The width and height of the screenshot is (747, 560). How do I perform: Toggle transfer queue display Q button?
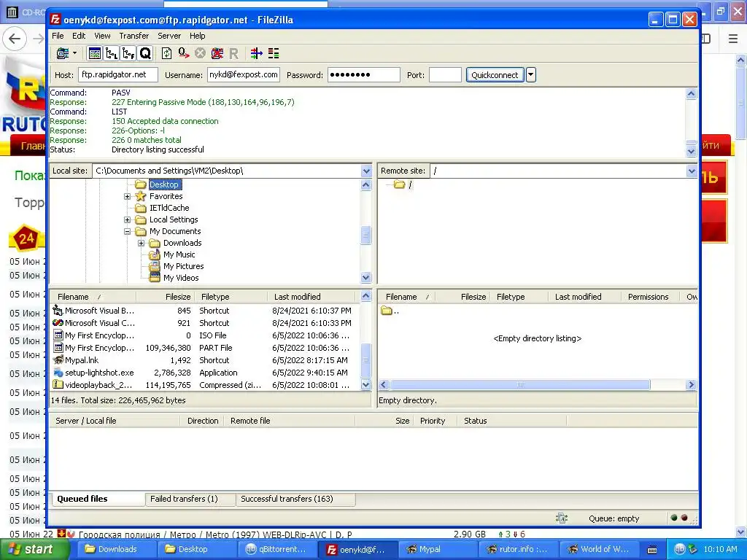click(x=145, y=53)
